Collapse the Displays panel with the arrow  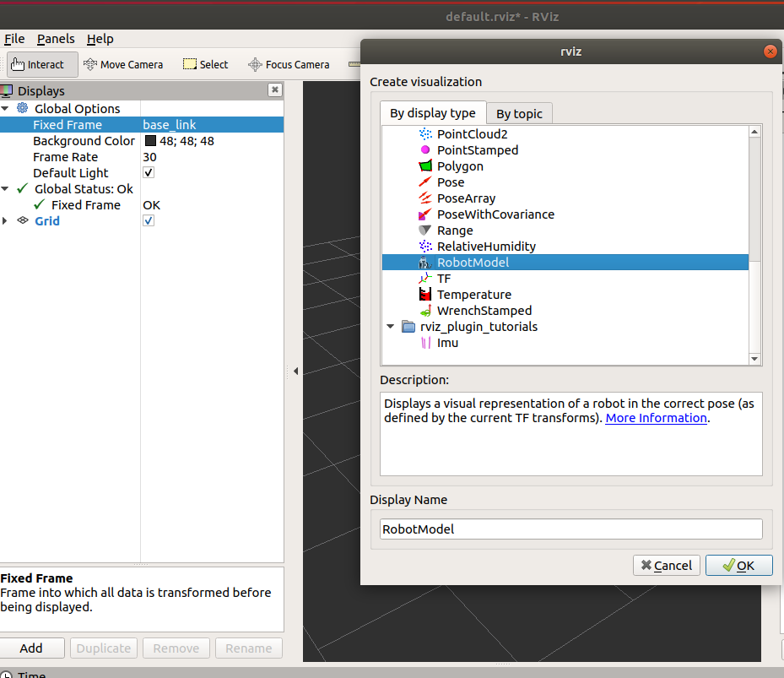coord(296,371)
